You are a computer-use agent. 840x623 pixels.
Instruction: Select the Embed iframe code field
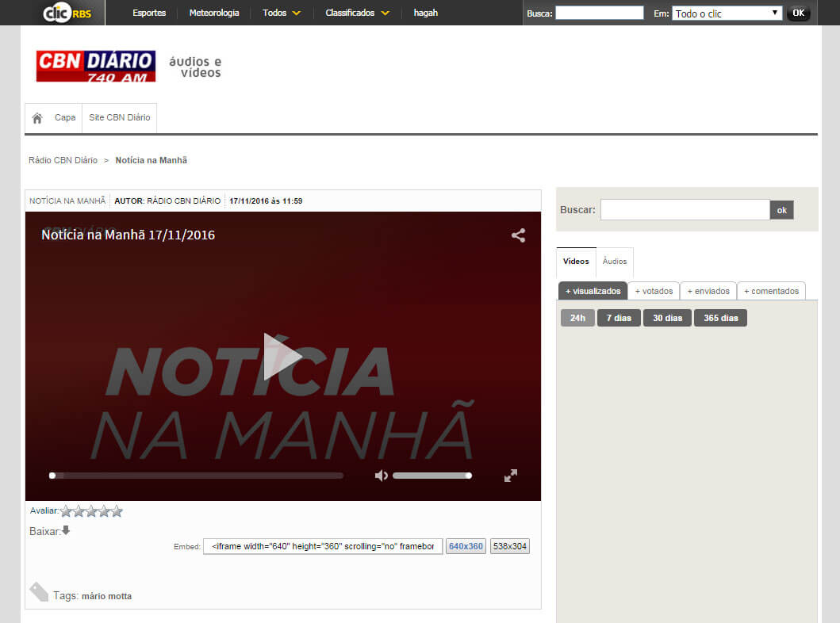(323, 546)
